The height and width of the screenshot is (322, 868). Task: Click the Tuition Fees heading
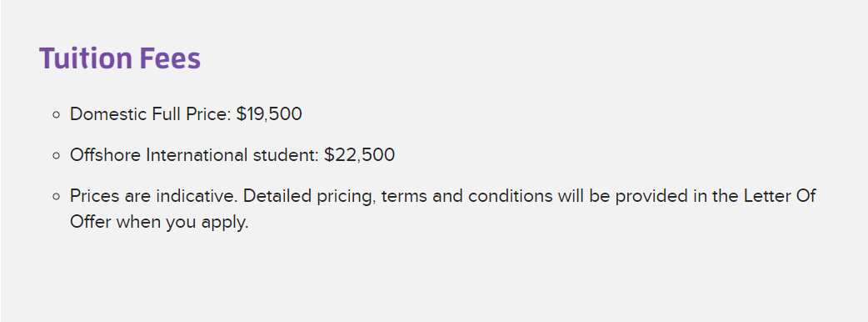coord(120,58)
